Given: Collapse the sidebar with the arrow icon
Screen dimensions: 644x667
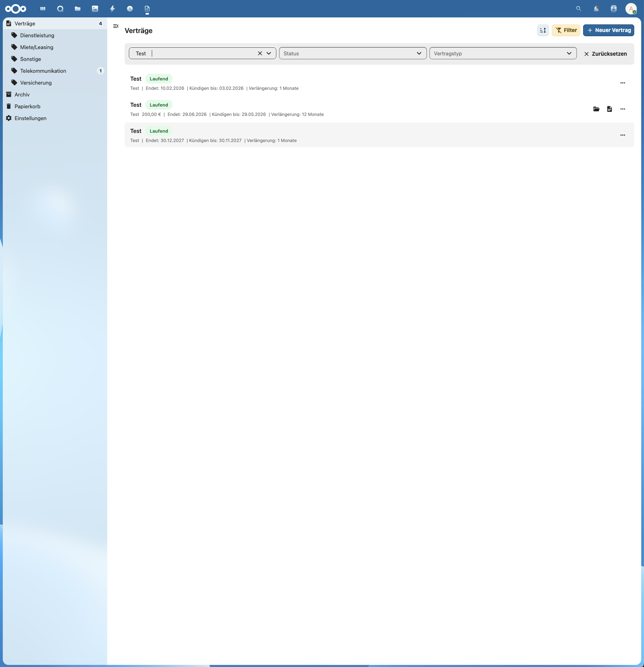Looking at the screenshot, I should click(116, 26).
